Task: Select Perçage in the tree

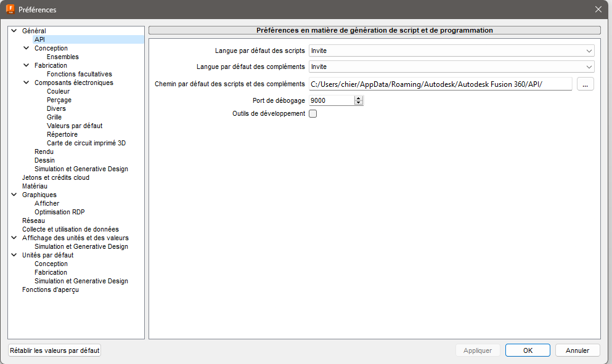Action: pos(59,100)
